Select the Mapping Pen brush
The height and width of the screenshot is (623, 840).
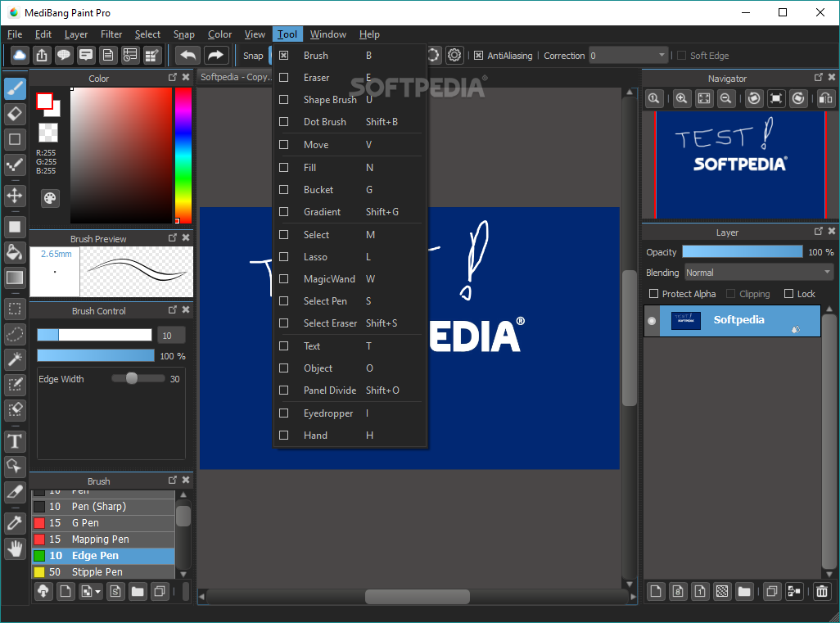pyautogui.click(x=103, y=539)
